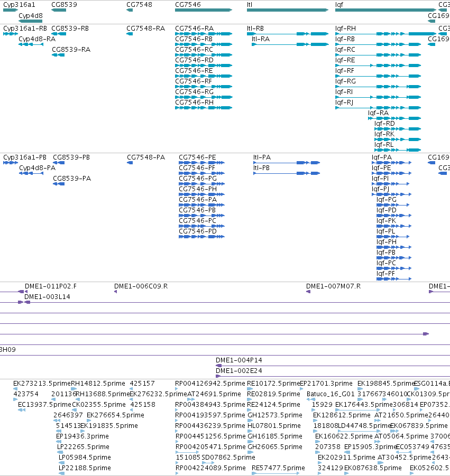The height and width of the screenshot is (476, 450).
Task: Open the HL07801.5prime EST label
Action: [x=274, y=426]
